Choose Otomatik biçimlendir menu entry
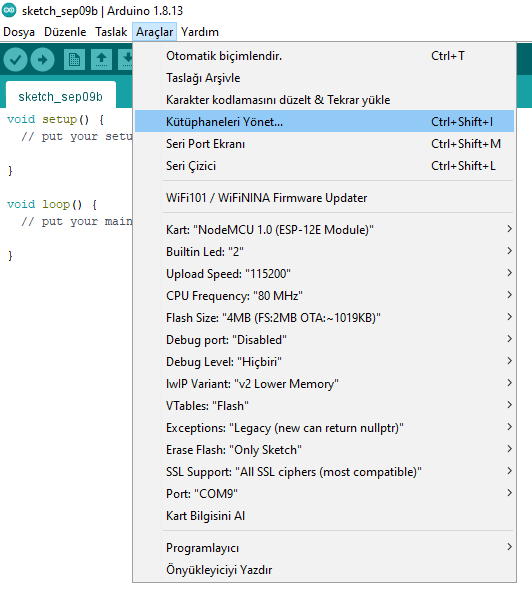This screenshot has height=600, width=532. pos(324,56)
